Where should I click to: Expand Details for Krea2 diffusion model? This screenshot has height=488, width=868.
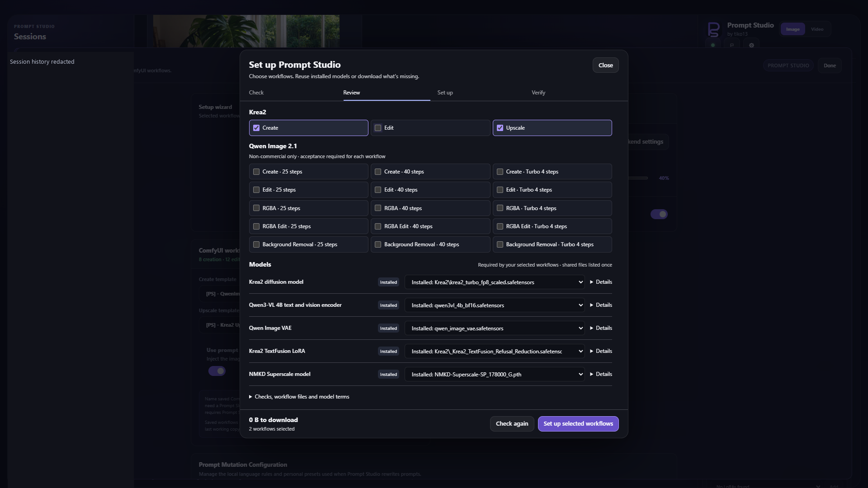(x=601, y=282)
